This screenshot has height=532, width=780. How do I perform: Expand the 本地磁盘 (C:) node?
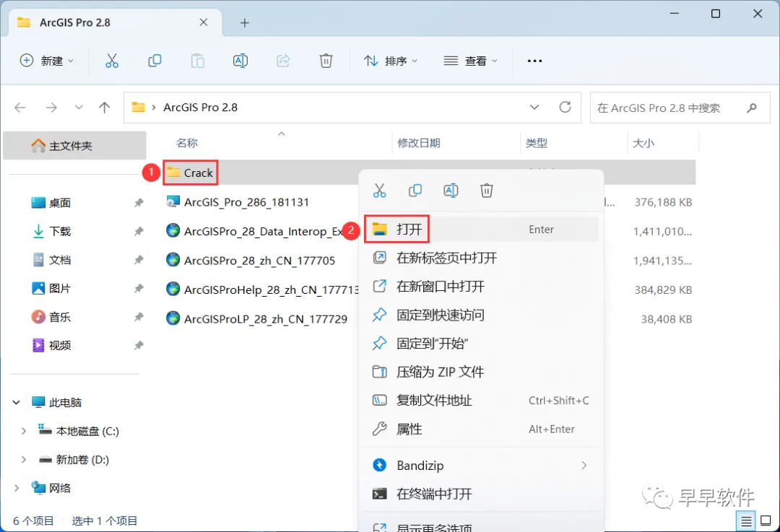[x=23, y=431]
